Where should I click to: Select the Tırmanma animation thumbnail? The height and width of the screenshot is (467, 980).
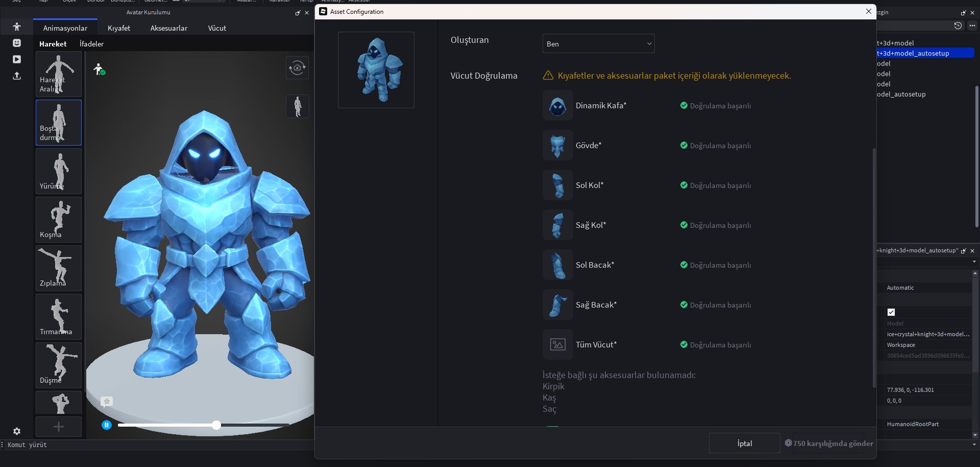[x=59, y=317]
